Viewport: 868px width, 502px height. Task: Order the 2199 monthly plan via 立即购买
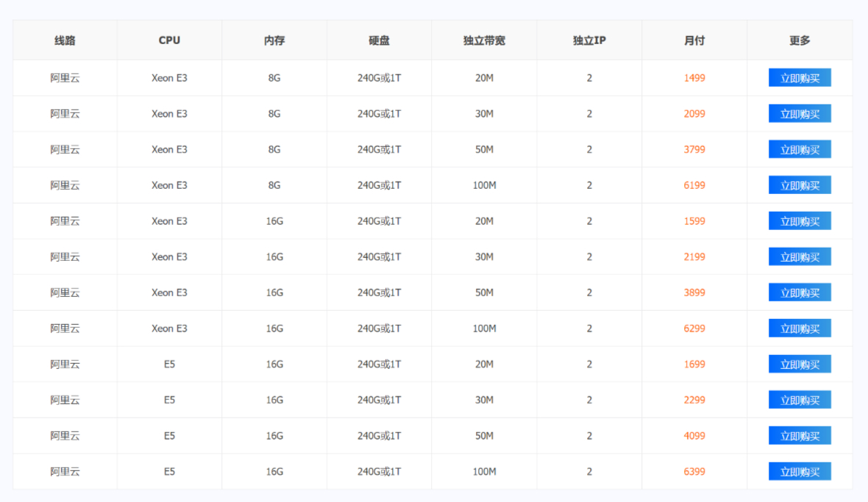[800, 257]
